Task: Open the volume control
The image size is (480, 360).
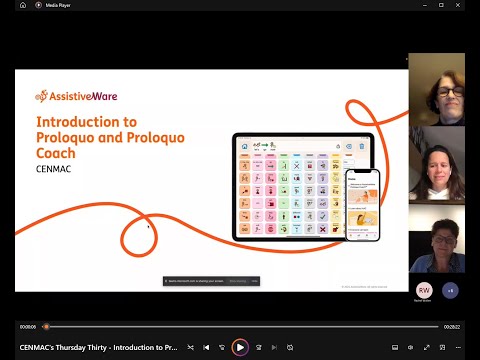Action: (x=411, y=347)
